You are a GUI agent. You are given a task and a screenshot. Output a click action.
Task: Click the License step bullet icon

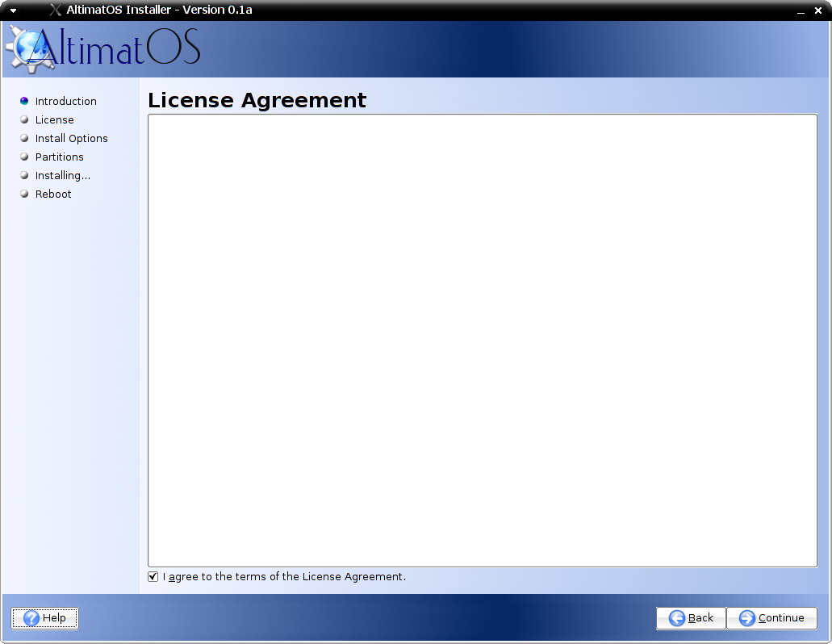click(24, 119)
